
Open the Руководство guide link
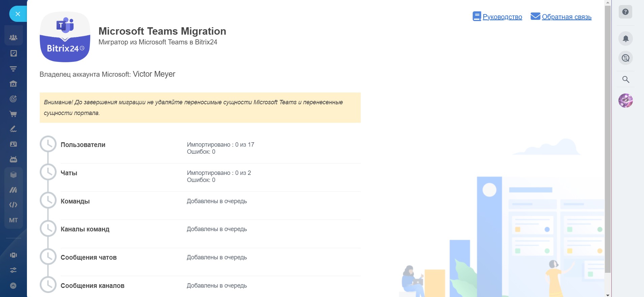(502, 17)
